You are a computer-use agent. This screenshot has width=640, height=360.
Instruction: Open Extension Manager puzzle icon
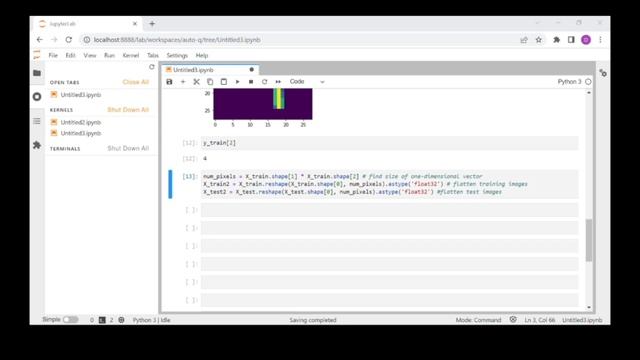[x=37, y=145]
